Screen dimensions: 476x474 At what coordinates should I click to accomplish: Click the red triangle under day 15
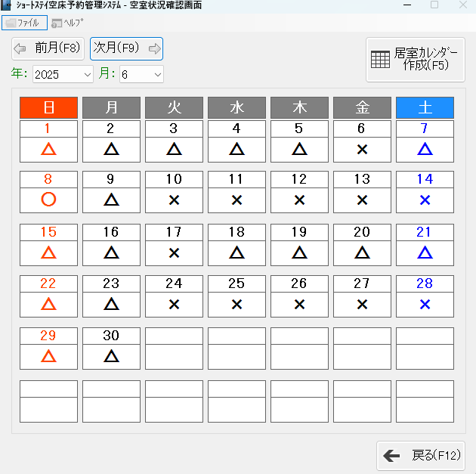(x=48, y=252)
